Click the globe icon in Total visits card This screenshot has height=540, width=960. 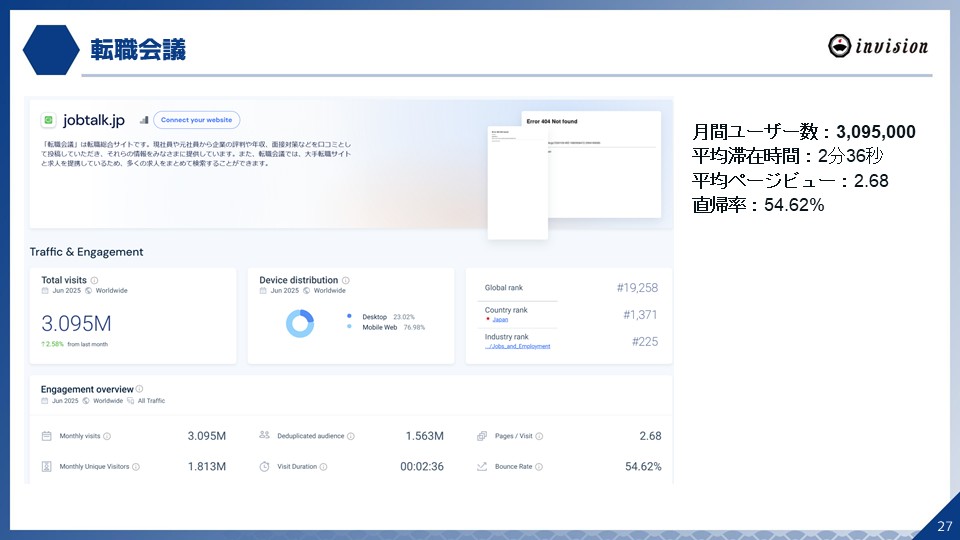[x=89, y=291]
